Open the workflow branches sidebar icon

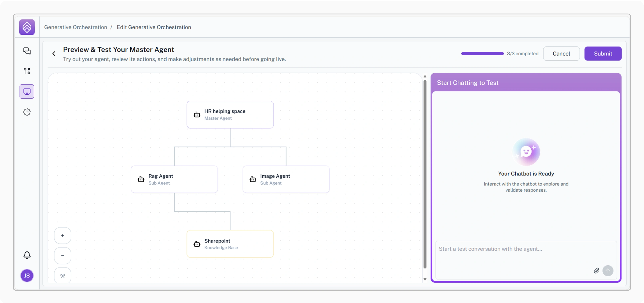(x=27, y=71)
